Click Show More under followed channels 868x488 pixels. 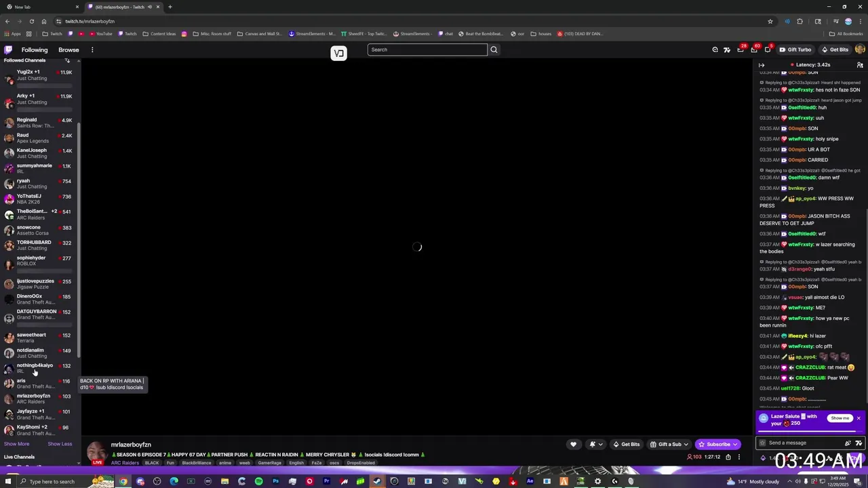16,444
